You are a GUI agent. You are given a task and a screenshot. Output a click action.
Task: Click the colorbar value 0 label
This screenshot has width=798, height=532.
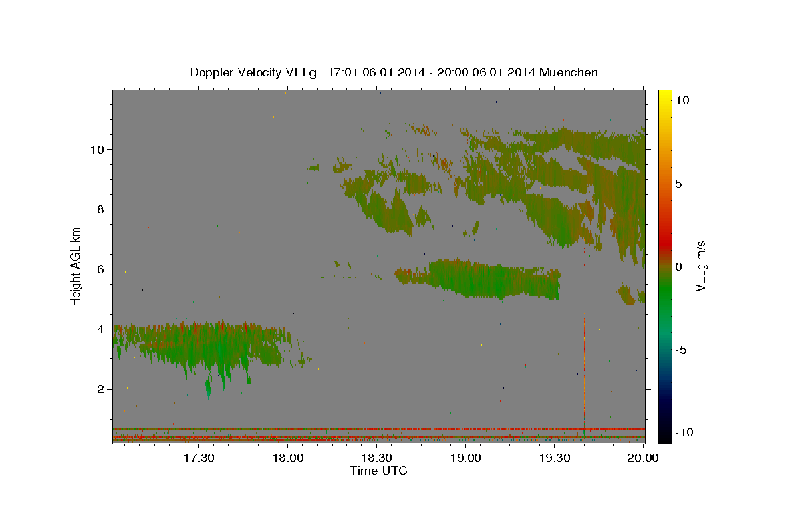point(678,267)
